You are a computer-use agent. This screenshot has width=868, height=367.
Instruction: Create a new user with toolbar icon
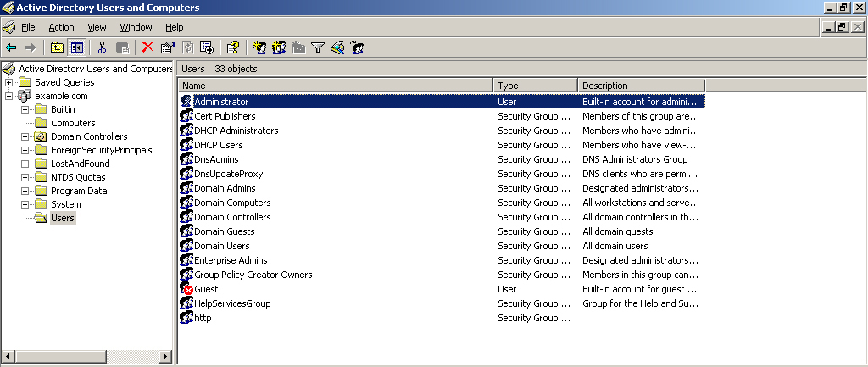(x=259, y=48)
